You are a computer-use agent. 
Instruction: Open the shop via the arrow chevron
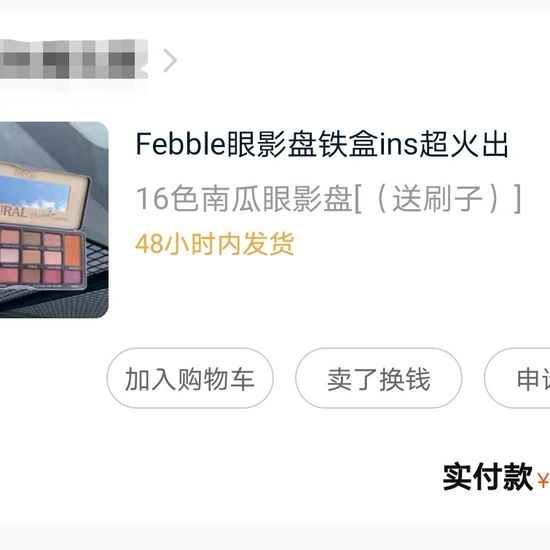[x=170, y=60]
